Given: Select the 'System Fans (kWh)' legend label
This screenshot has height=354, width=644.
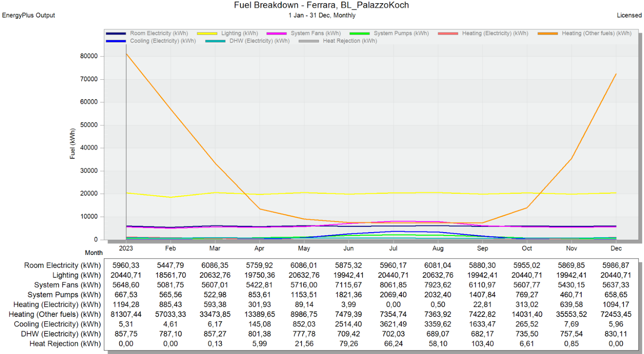Looking at the screenshot, I should click(316, 33).
